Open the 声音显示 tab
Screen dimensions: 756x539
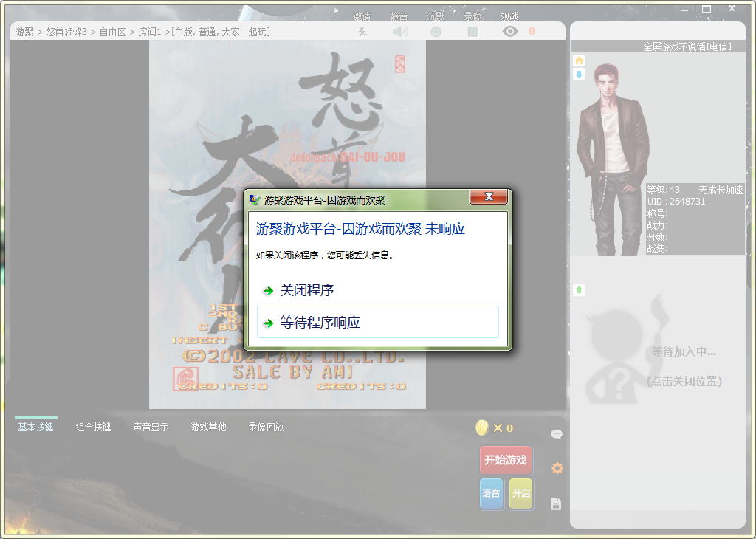coord(151,427)
